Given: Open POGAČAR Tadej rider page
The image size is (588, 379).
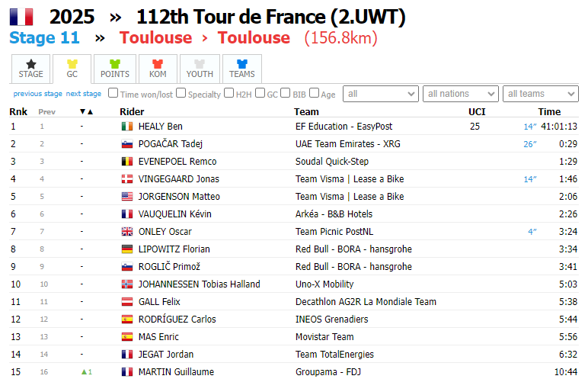Looking at the screenshot, I should coord(170,144).
